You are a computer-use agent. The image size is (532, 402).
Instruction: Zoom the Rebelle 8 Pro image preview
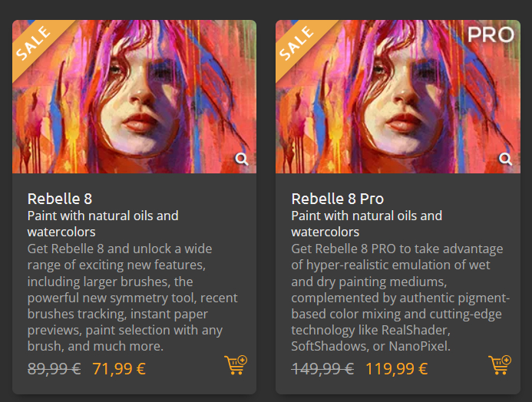[506, 160]
